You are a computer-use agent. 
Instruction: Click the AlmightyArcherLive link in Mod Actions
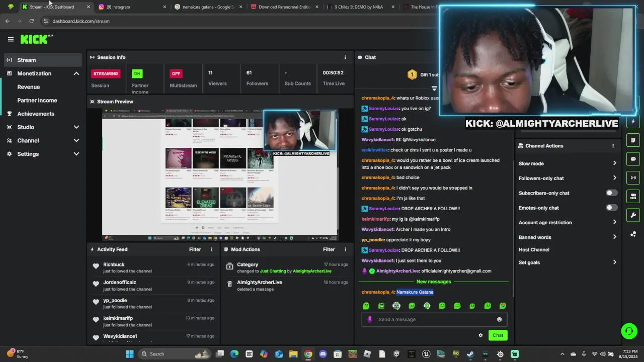pyautogui.click(x=312, y=271)
